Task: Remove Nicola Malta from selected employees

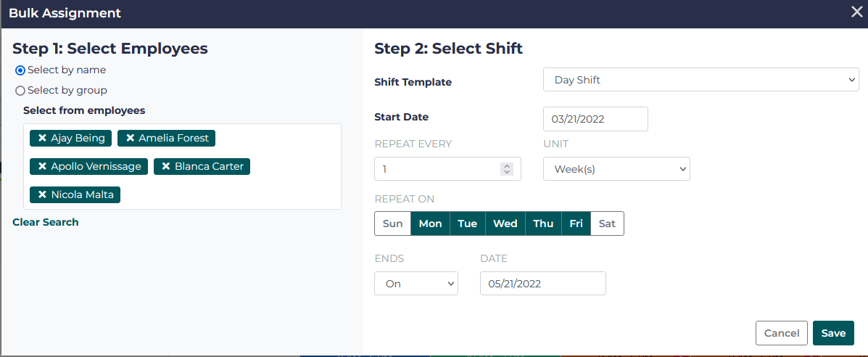Action: [42, 194]
